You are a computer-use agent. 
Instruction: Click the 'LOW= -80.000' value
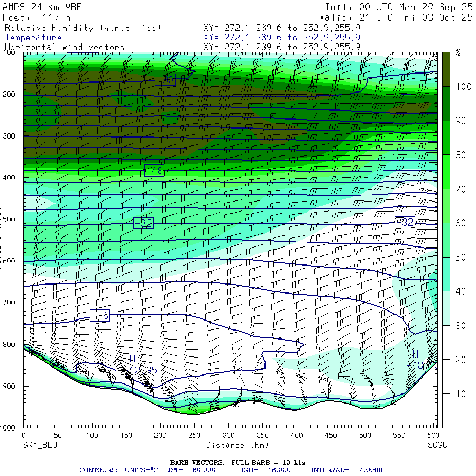[190, 470]
